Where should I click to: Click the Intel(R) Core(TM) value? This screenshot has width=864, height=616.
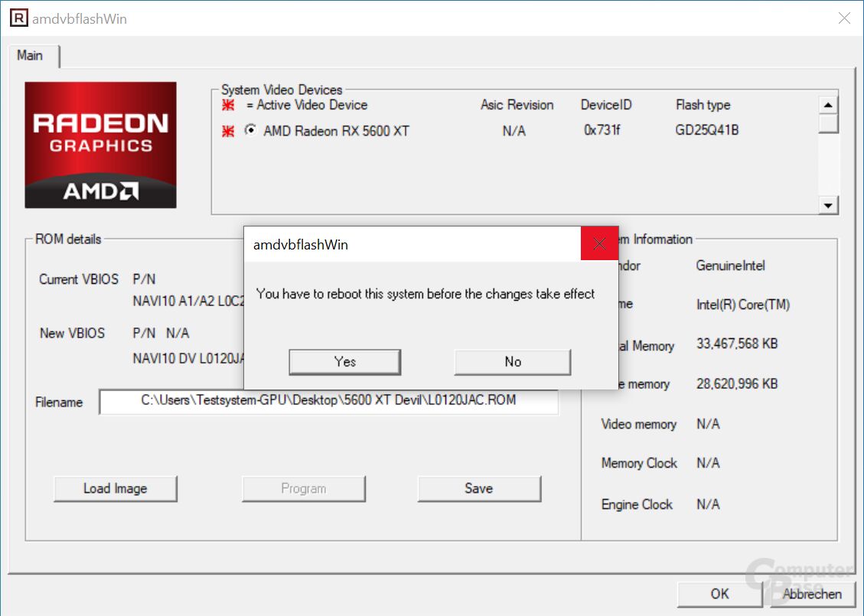point(743,305)
